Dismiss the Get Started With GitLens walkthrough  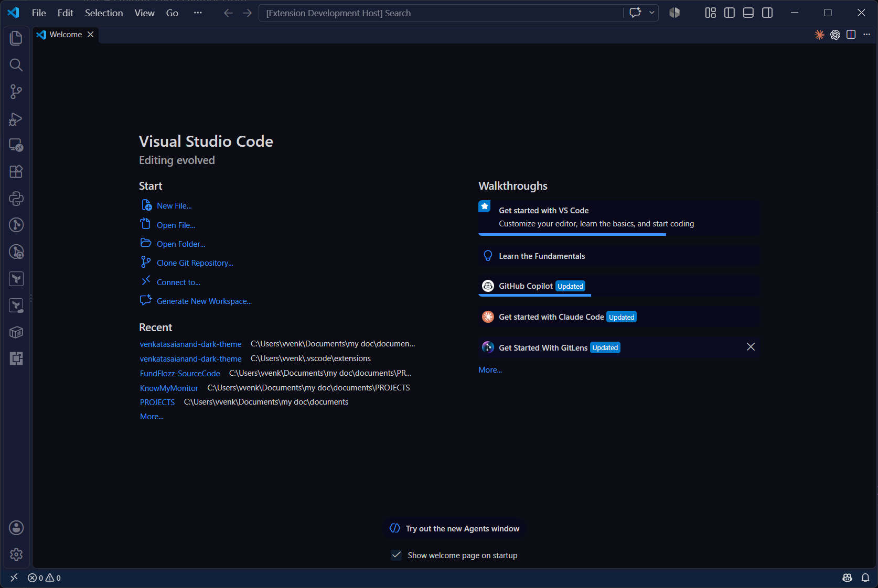pos(751,347)
